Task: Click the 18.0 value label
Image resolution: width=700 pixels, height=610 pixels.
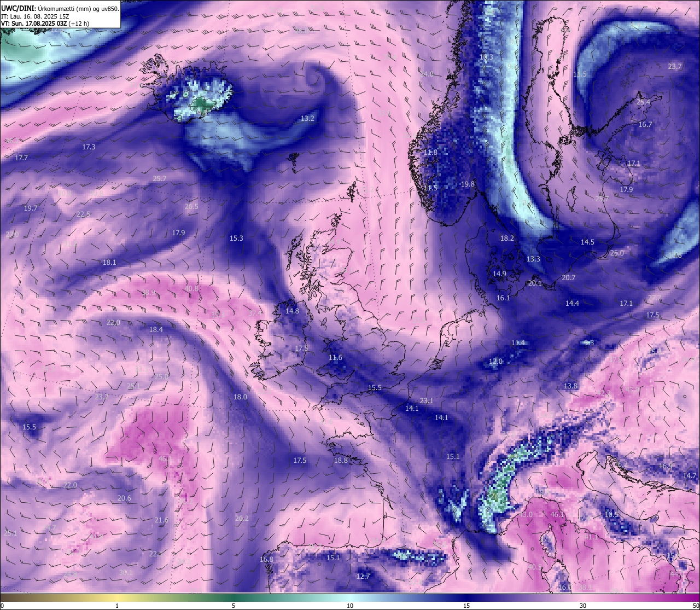Action: click(x=240, y=397)
